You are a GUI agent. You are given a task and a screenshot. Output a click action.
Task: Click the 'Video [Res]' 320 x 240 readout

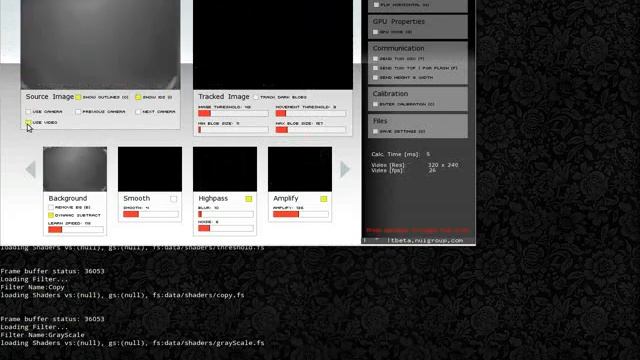click(x=415, y=165)
